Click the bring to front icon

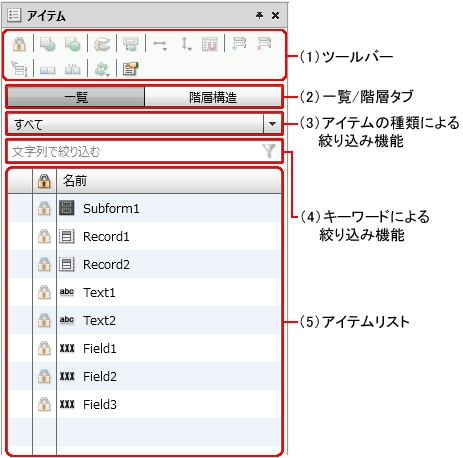pyautogui.click(x=73, y=44)
